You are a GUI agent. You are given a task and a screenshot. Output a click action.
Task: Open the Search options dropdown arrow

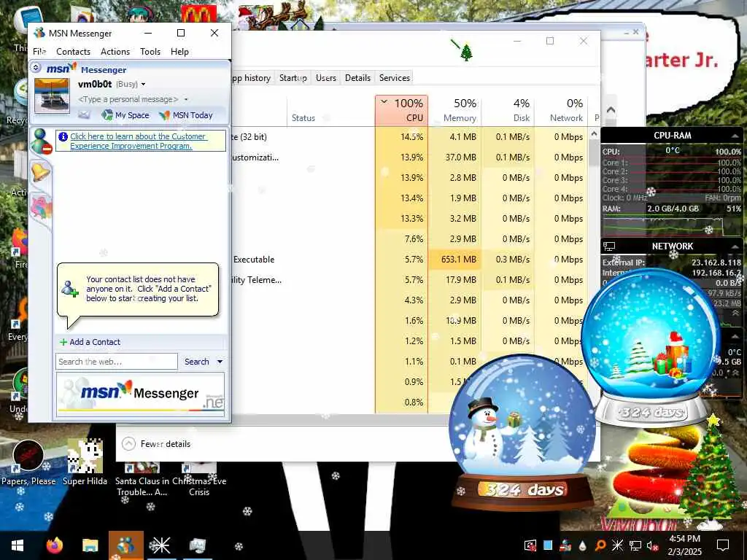[220, 362]
